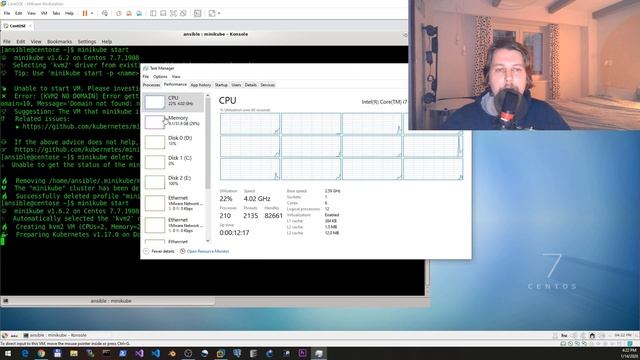Open VMware VM menu
The image size is (640, 360).
(x=44, y=13)
